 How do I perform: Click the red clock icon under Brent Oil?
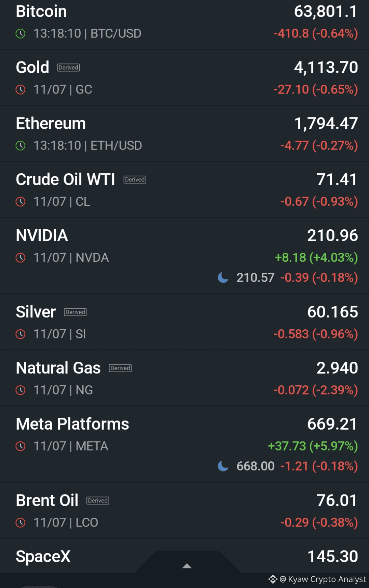click(x=20, y=522)
